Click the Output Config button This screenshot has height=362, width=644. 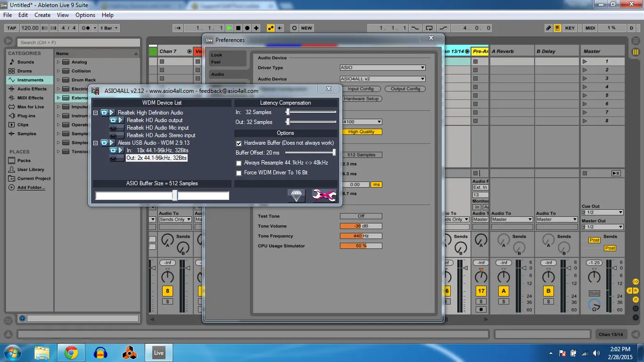405,89
